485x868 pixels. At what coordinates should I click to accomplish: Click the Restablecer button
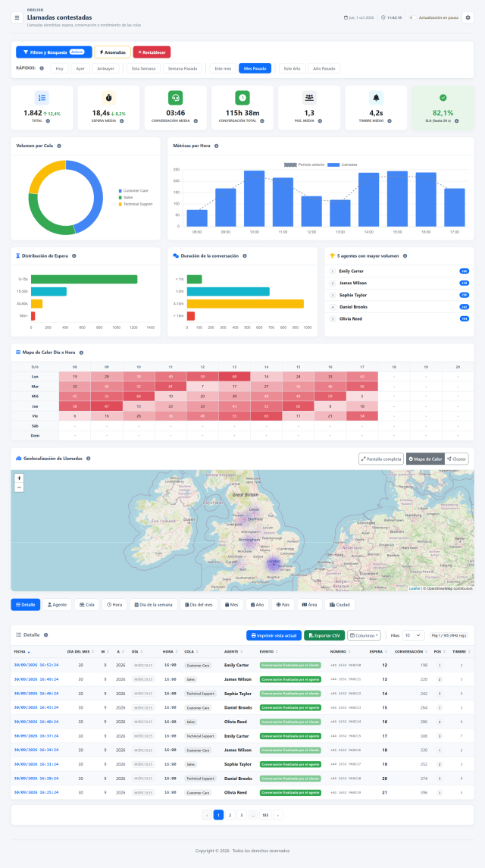click(x=152, y=52)
